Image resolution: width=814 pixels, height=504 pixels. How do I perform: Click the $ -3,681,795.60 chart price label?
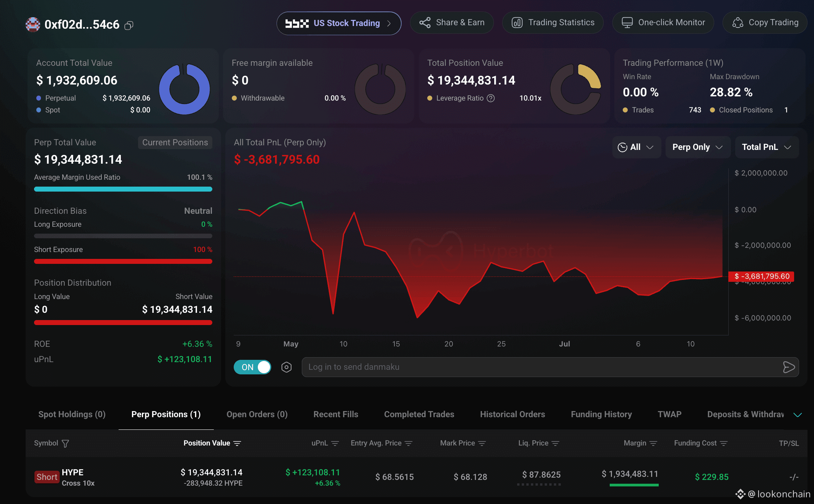(x=762, y=276)
